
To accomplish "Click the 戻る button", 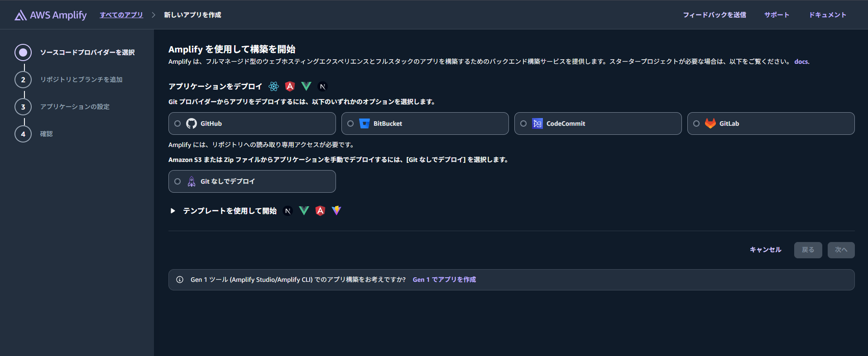I will (x=808, y=250).
